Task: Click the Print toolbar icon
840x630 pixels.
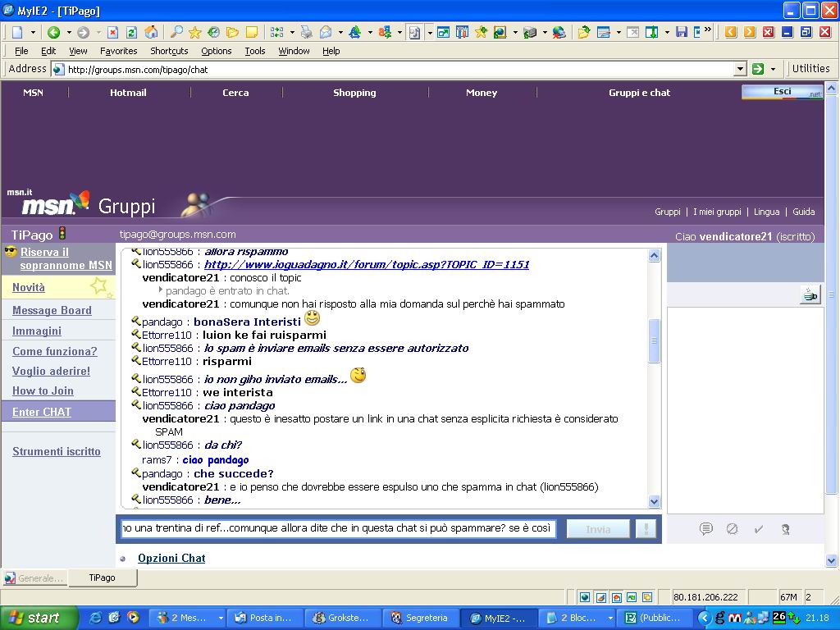Action: 307,32
